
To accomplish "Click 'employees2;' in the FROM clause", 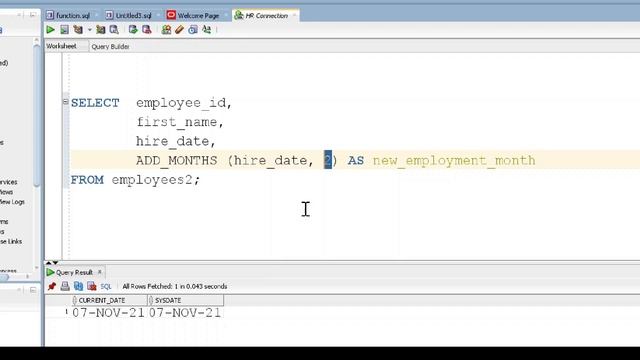I will coord(156,180).
